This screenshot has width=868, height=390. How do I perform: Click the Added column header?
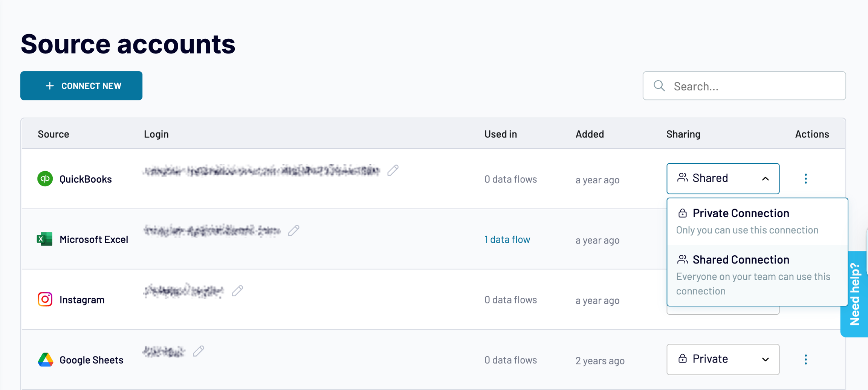tap(590, 134)
